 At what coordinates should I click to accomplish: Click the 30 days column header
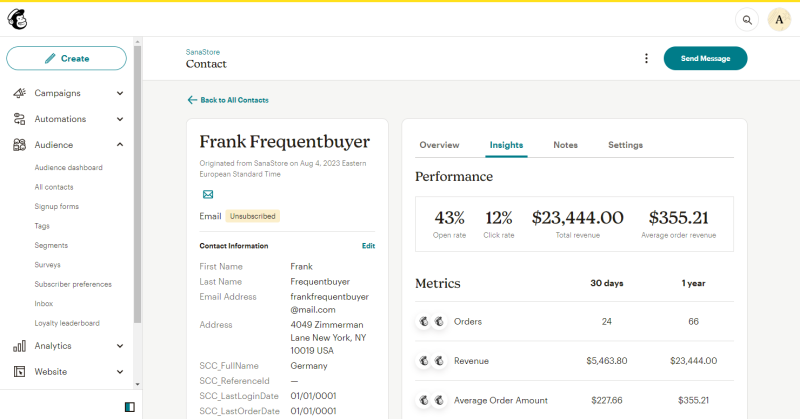(607, 283)
